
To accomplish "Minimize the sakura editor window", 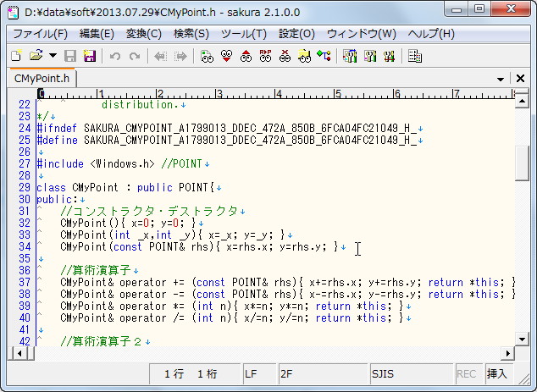I will point(457,9).
